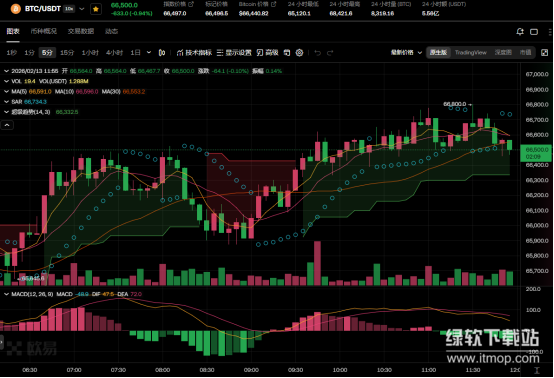Open the chart settings gear icon
The height and width of the screenshot is (378, 554).
point(299,53)
